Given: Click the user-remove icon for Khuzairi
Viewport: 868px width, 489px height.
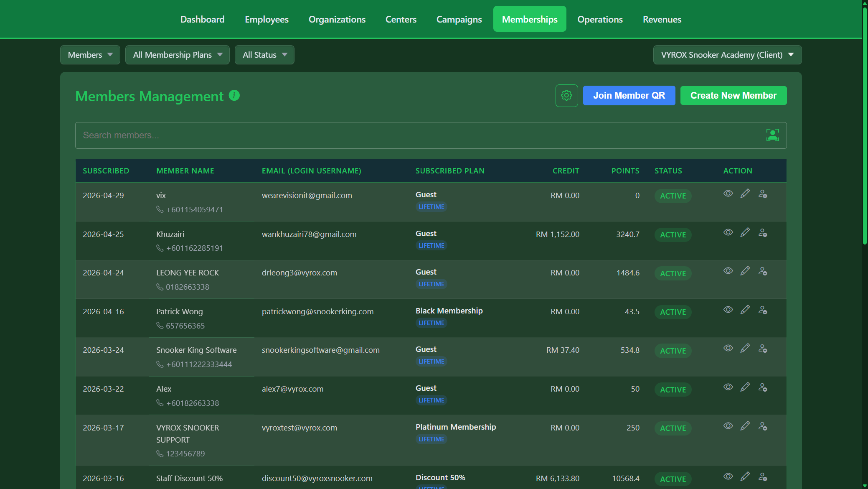Looking at the screenshot, I should 763,233.
